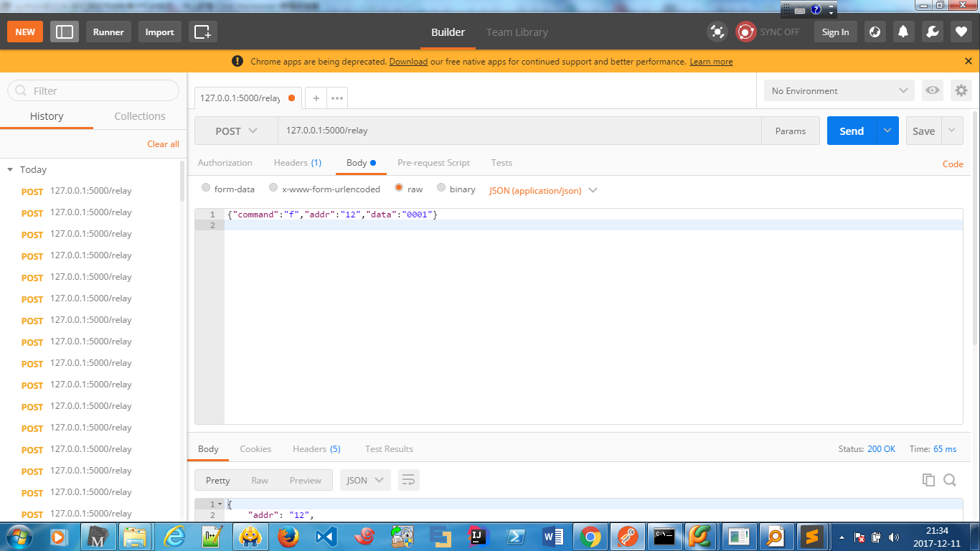
Task: Select the raw body option
Action: pos(399,188)
